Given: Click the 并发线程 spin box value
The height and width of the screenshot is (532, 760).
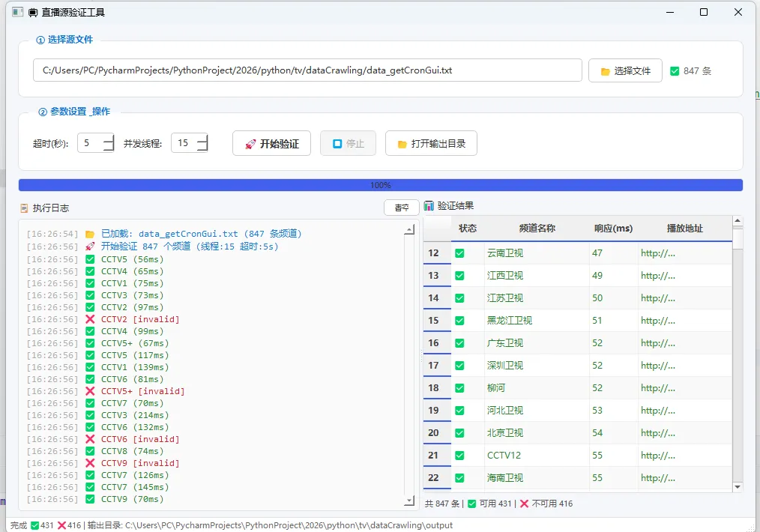Looking at the screenshot, I should point(183,143).
